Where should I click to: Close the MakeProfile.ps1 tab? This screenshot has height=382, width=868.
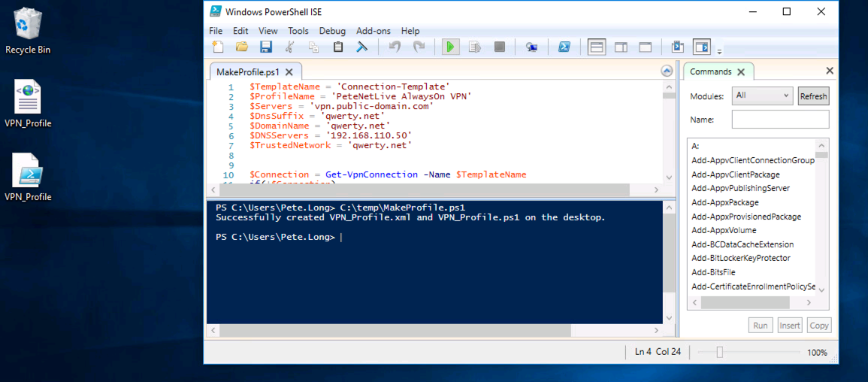[x=289, y=72]
